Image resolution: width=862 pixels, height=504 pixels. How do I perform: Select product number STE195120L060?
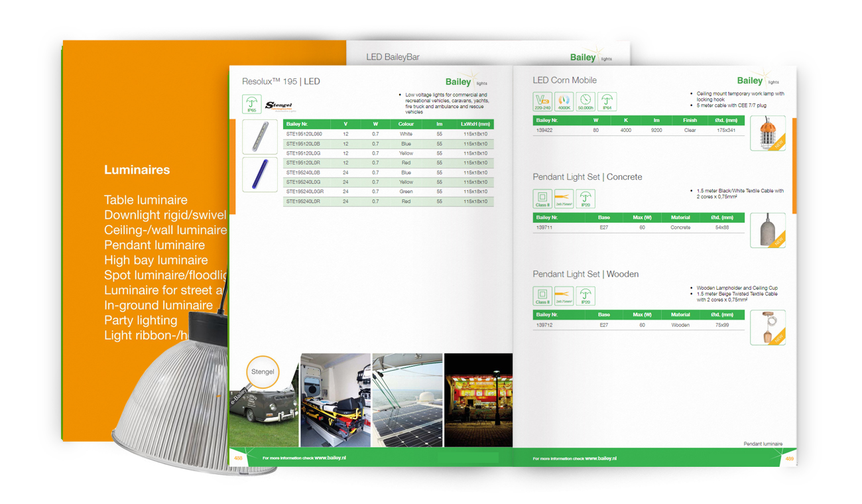coord(304,134)
